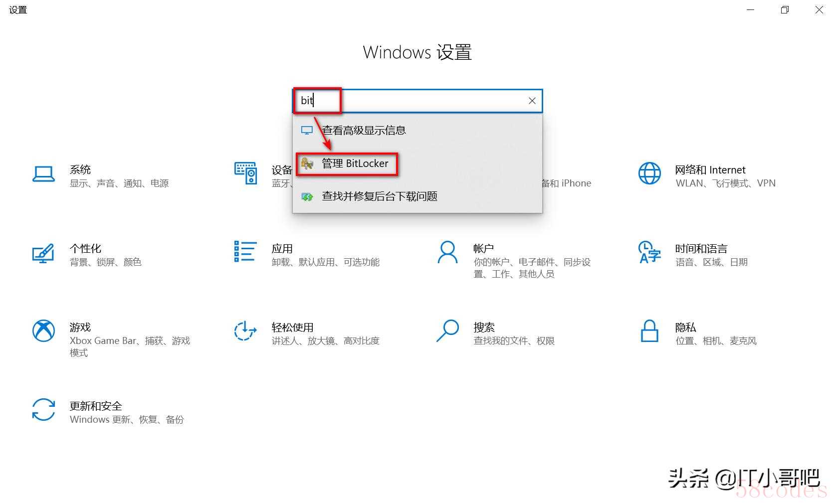Click the 卸载、默认应用、可选功能 description

pyautogui.click(x=326, y=262)
